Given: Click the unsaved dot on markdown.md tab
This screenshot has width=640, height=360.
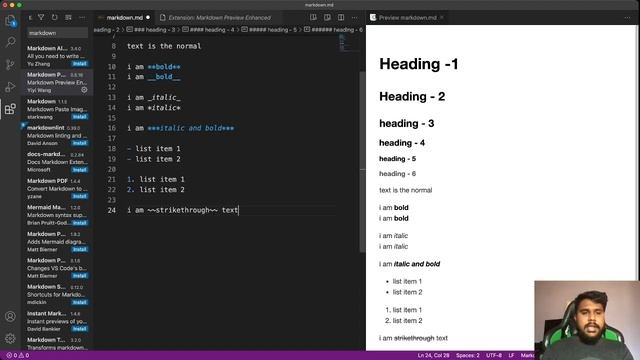Looking at the screenshot, I should tap(148, 18).
